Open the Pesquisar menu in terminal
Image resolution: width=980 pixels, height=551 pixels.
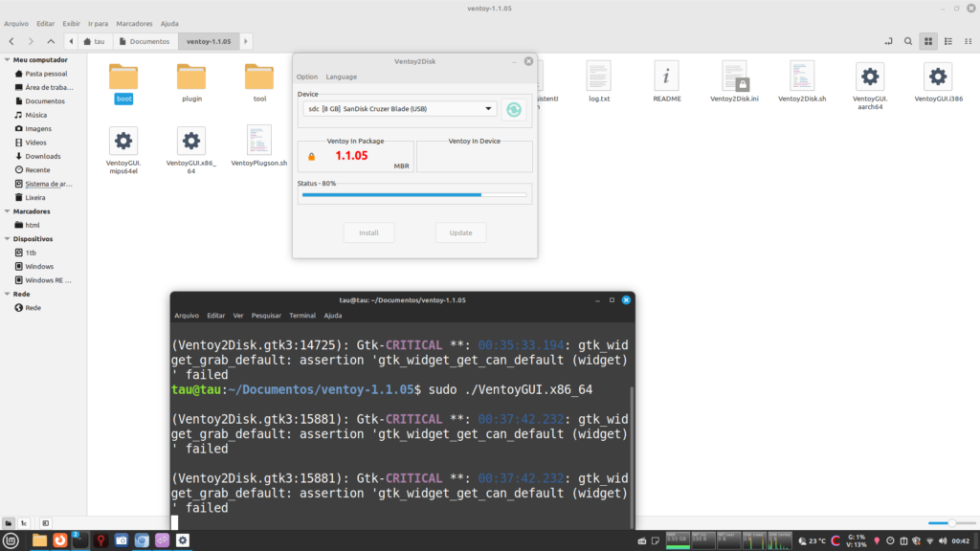[x=266, y=315]
